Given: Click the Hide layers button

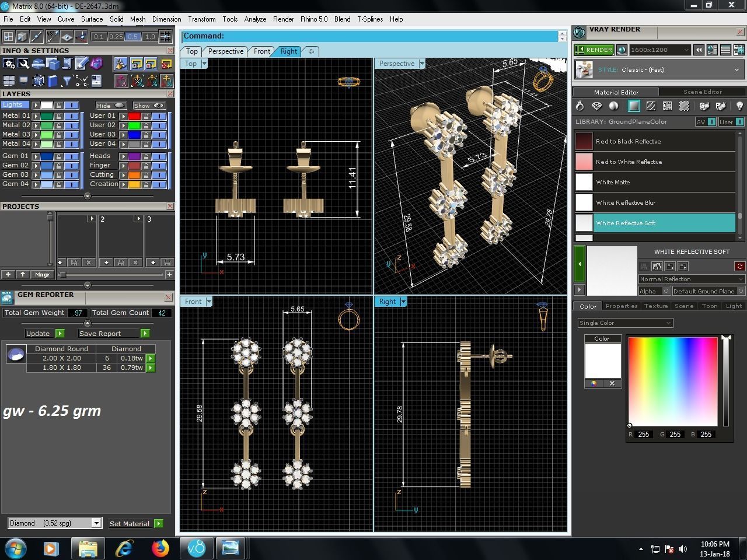Looking at the screenshot, I should pyautogui.click(x=111, y=106).
